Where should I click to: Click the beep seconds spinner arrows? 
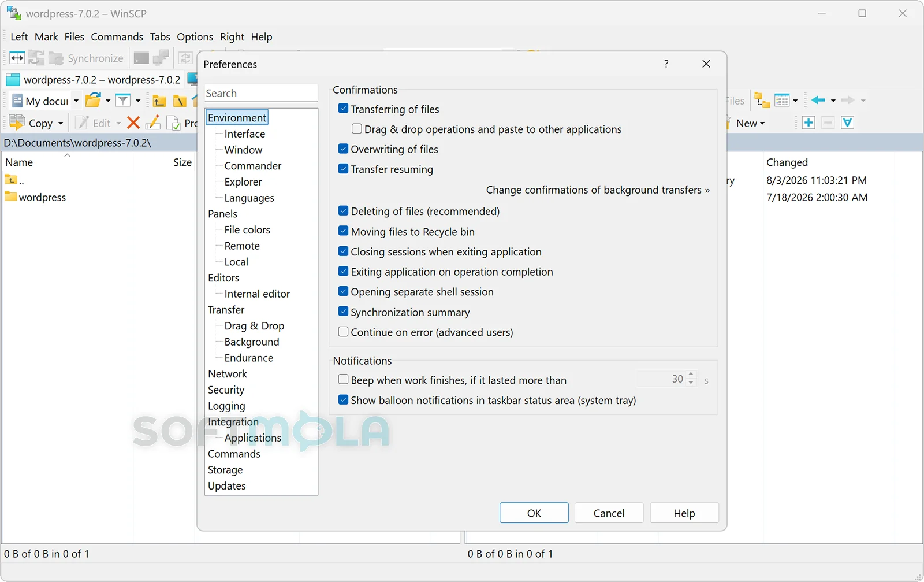tap(691, 379)
